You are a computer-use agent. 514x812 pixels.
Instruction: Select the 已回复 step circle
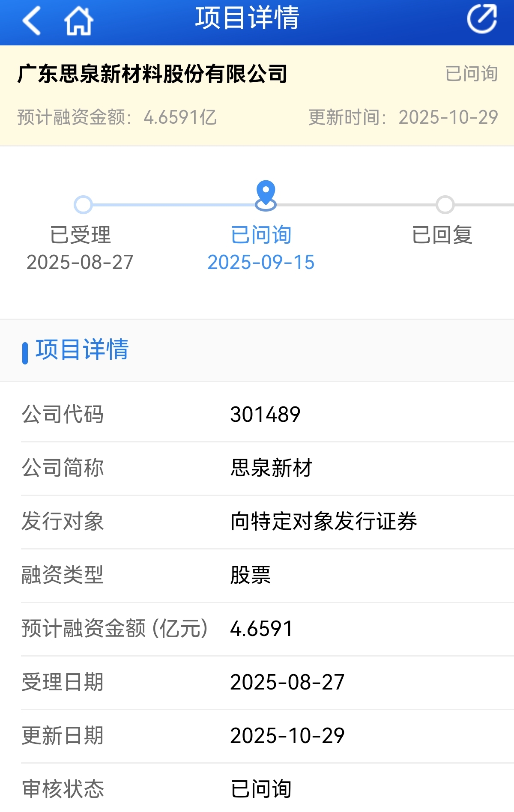445,205
